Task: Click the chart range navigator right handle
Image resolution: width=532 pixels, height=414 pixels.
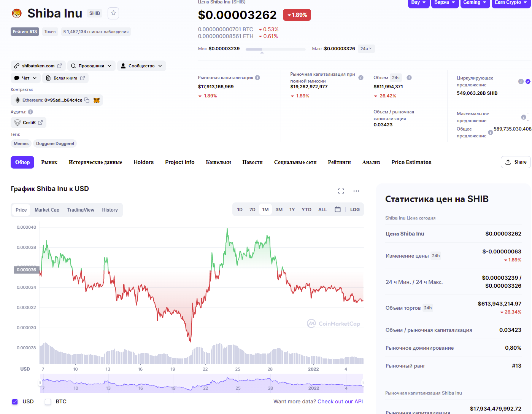Action: (x=363, y=383)
